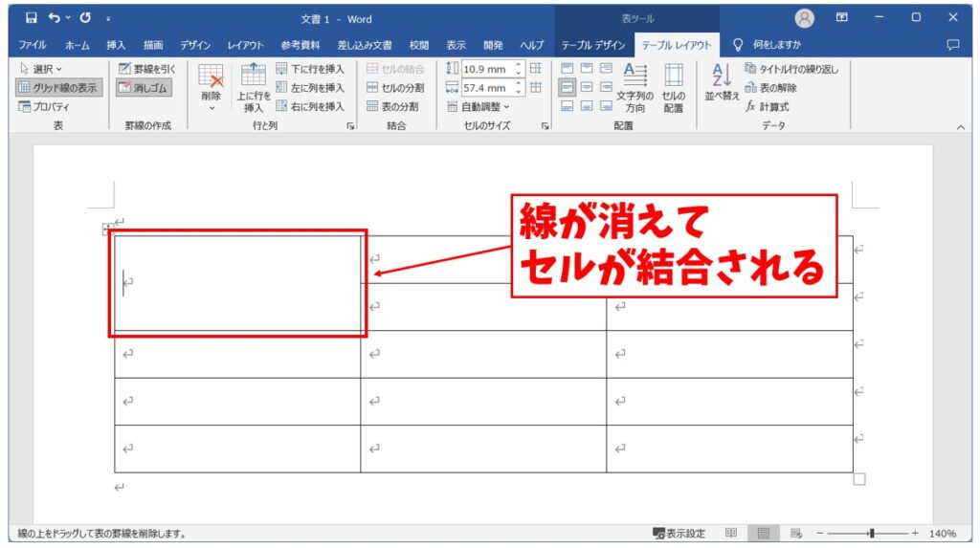Change 文字列の方向 text direction
Screen dimensions: 980x548
635,87
